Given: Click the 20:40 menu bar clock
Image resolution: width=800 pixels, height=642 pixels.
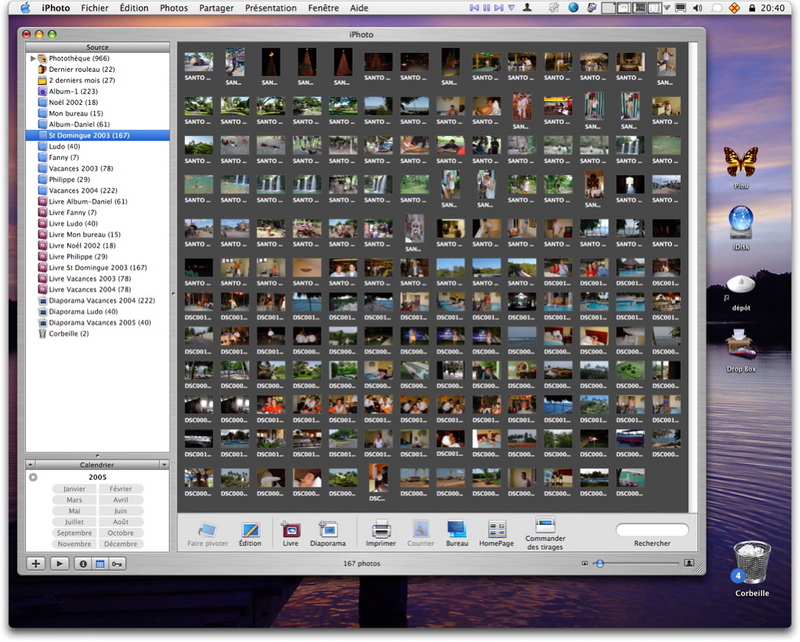Looking at the screenshot, I should [x=772, y=8].
